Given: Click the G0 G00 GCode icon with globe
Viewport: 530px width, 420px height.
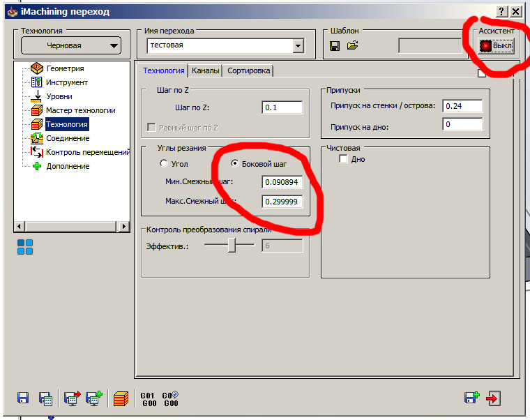Looking at the screenshot, I should pyautogui.click(x=170, y=399).
